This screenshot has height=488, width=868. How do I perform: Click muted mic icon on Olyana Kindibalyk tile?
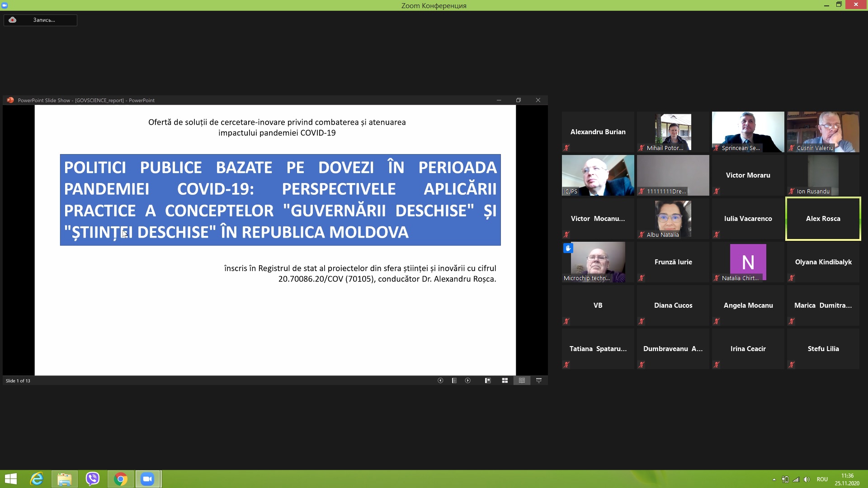tap(792, 278)
